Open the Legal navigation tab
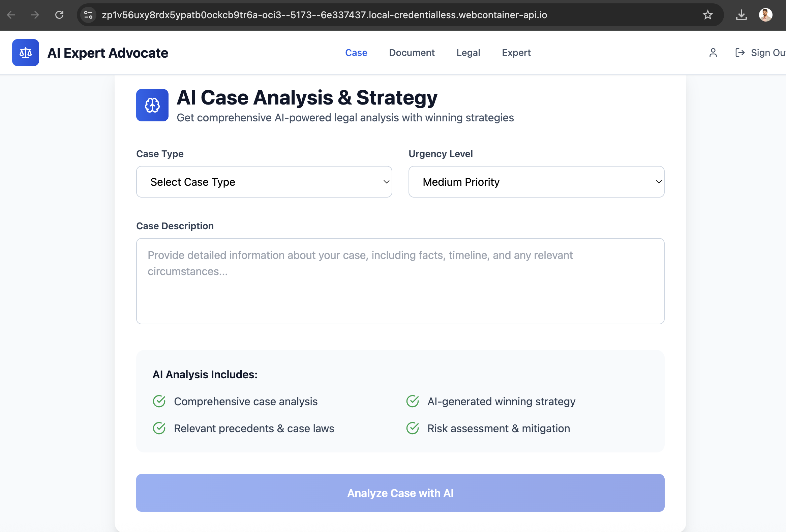Viewport: 786px width, 532px height. [468, 52]
